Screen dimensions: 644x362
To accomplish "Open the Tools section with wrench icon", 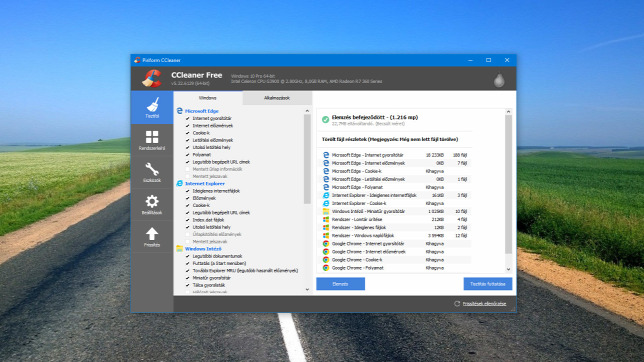I will (152, 172).
